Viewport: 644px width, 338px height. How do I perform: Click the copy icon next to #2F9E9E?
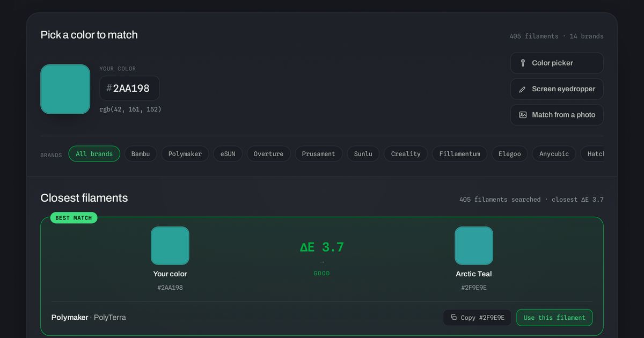click(454, 318)
